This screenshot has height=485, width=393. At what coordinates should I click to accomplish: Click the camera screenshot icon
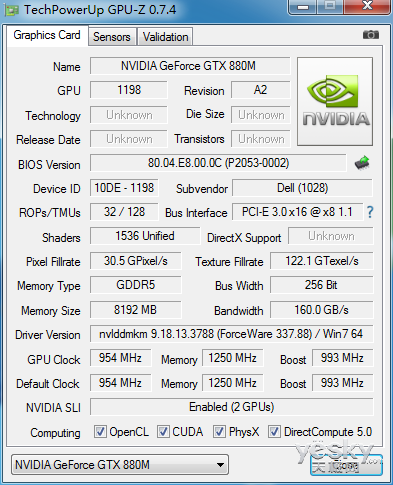click(x=371, y=35)
